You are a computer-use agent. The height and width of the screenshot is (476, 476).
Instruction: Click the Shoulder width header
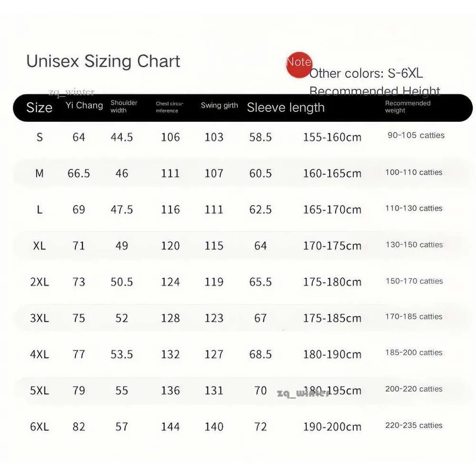[124, 106]
